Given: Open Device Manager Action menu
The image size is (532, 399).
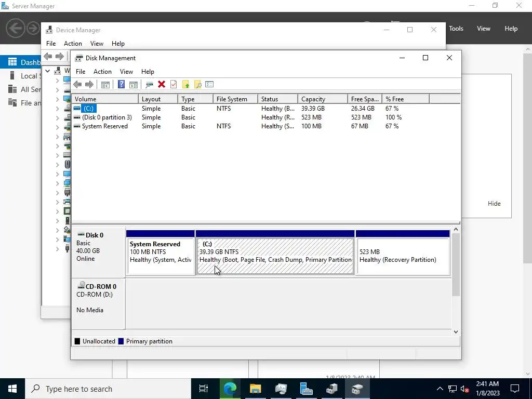Looking at the screenshot, I should tap(73, 44).
